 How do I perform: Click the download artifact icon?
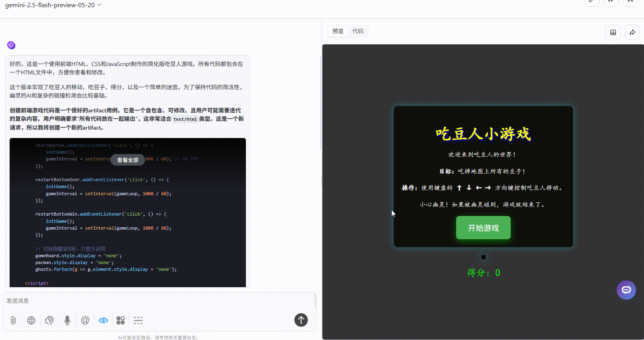point(613,32)
